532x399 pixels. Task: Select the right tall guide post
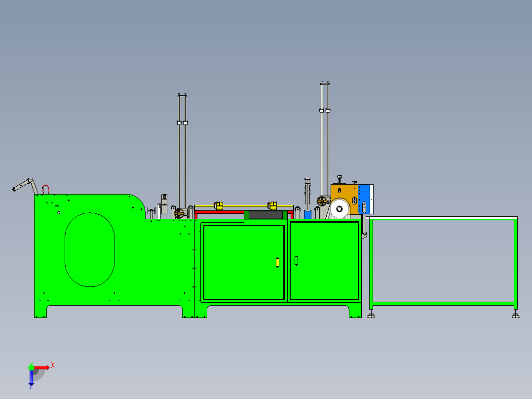click(325, 139)
